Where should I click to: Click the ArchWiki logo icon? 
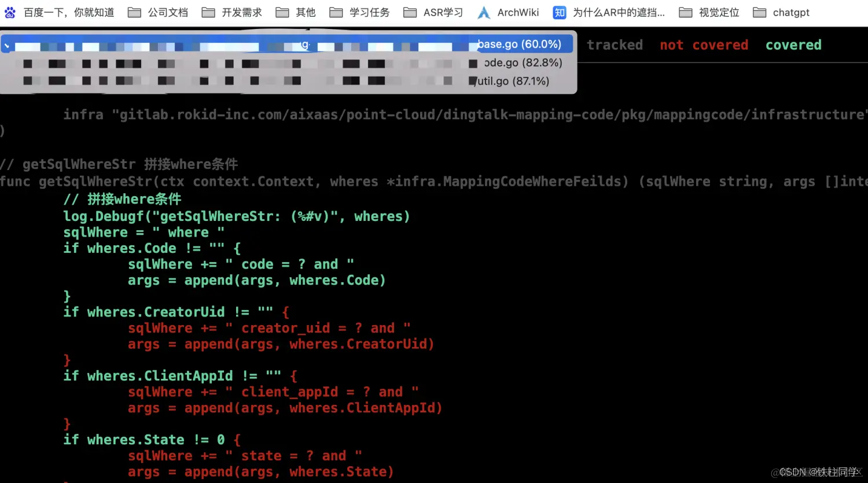484,12
